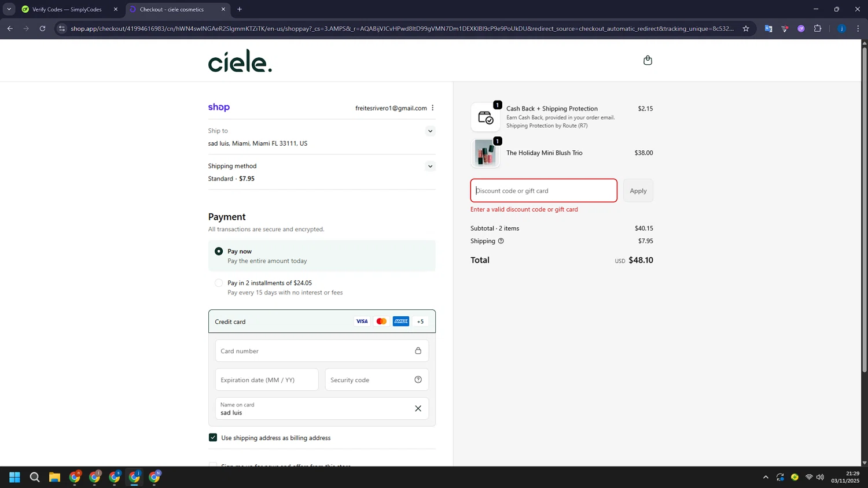Image resolution: width=868 pixels, height=488 pixels.
Task: Click the American Express icon
Action: 401,321
